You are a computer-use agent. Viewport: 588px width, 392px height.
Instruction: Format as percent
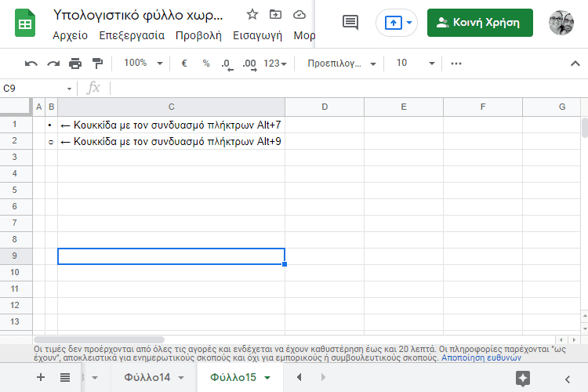tap(206, 63)
